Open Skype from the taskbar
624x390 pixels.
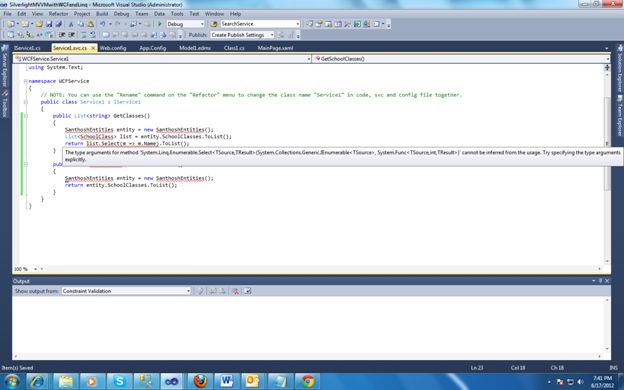tap(119, 382)
